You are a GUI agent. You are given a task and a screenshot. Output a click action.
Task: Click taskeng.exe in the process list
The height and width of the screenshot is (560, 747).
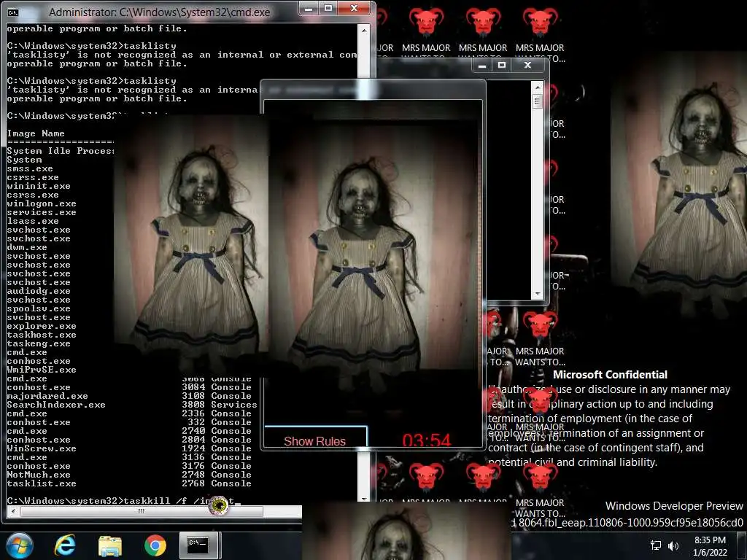coord(39,343)
